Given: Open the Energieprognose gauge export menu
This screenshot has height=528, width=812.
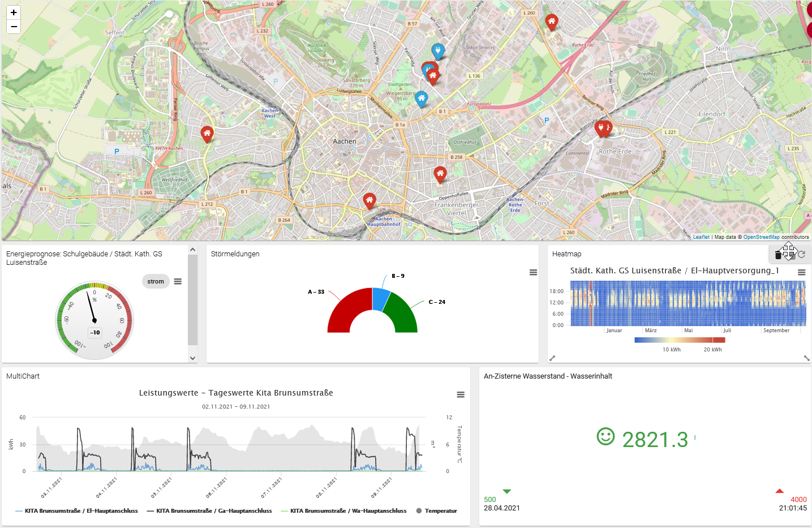Looking at the screenshot, I should (178, 281).
